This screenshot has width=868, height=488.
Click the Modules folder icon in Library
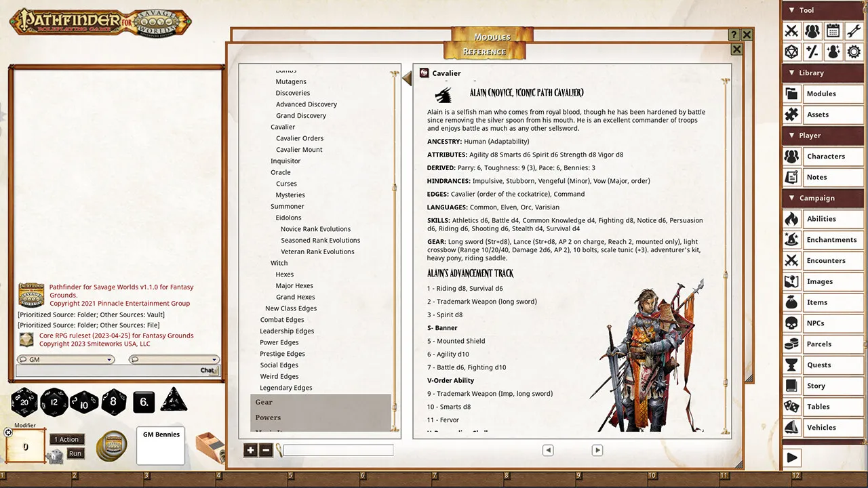click(791, 94)
